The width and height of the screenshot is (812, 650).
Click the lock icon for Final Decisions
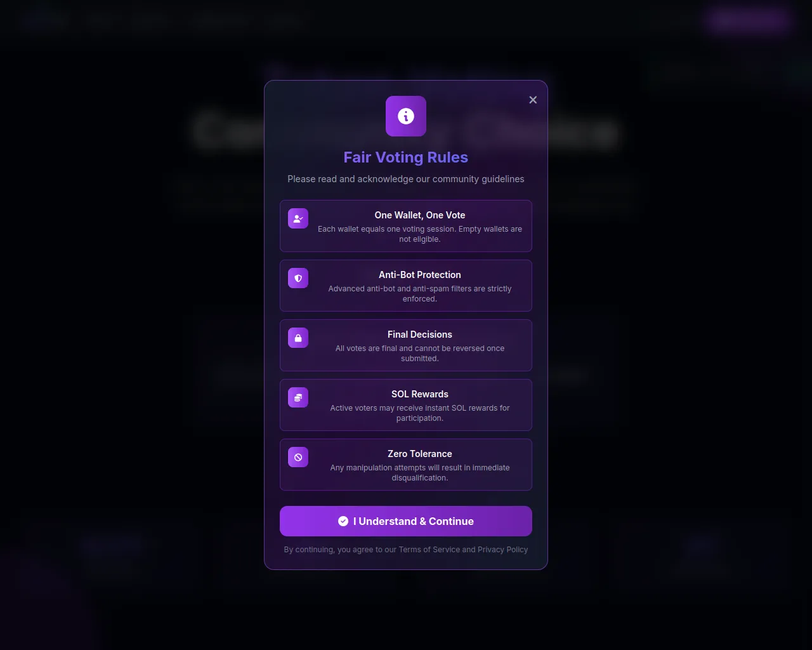(x=298, y=338)
